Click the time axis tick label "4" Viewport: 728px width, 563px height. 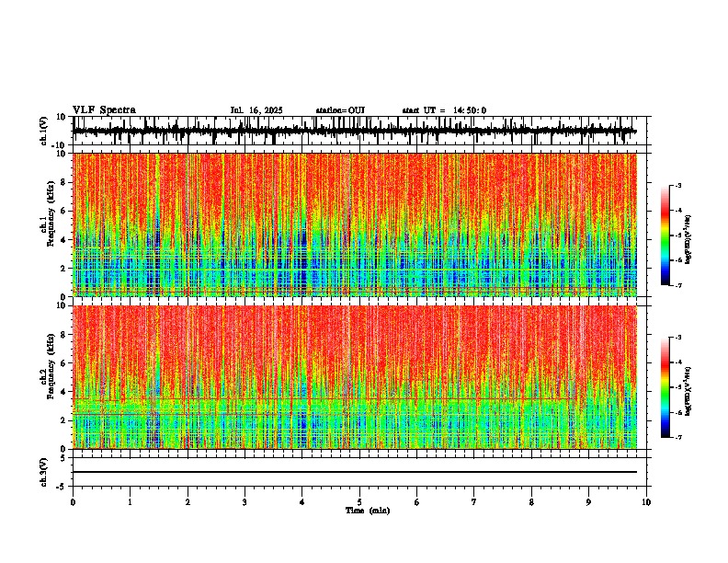302,502
